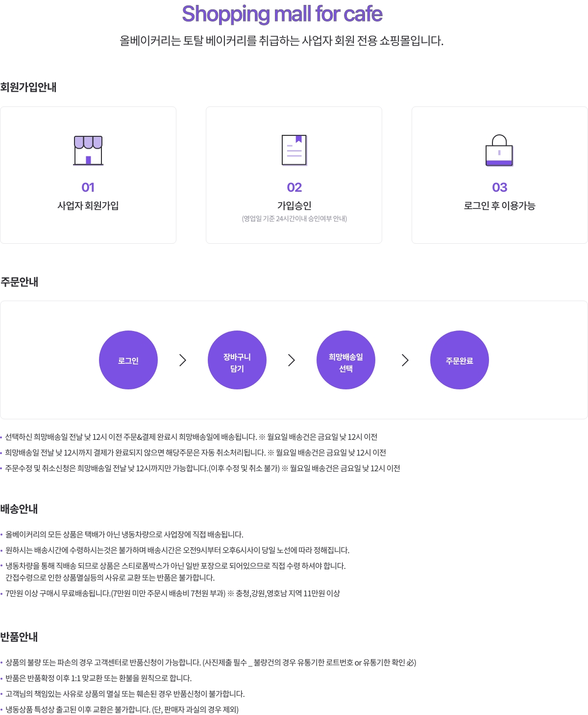Click the 주문완료 step circle

coord(460,360)
